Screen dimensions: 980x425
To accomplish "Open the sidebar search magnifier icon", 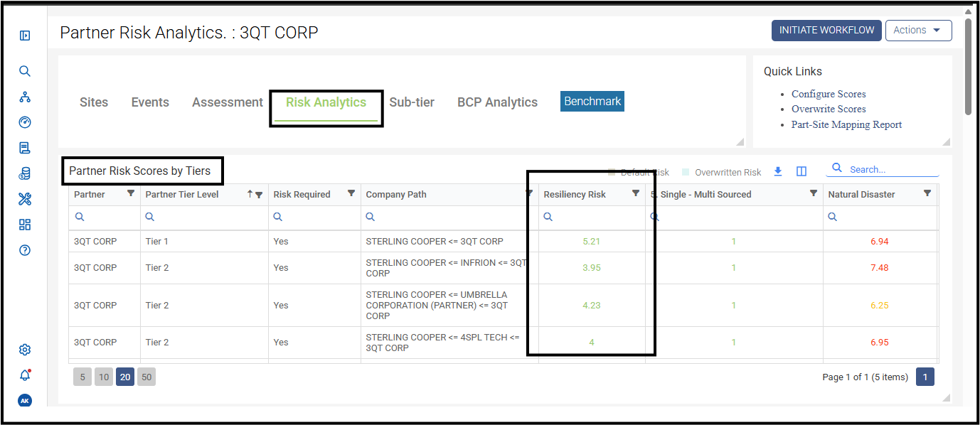I will coord(25,71).
